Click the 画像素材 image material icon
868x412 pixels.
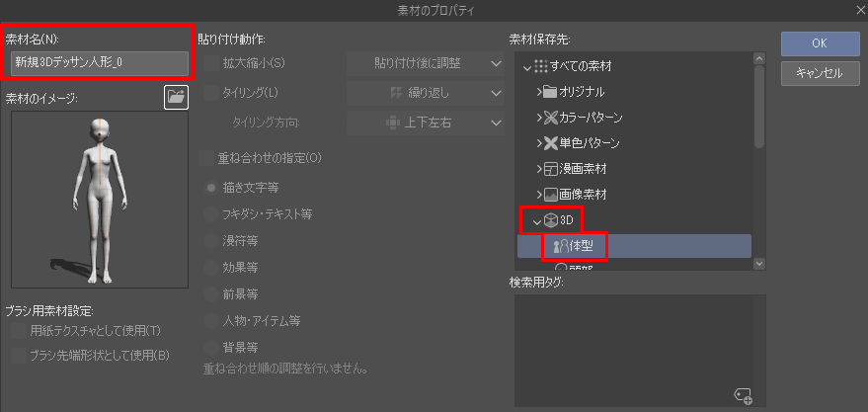[550, 195]
